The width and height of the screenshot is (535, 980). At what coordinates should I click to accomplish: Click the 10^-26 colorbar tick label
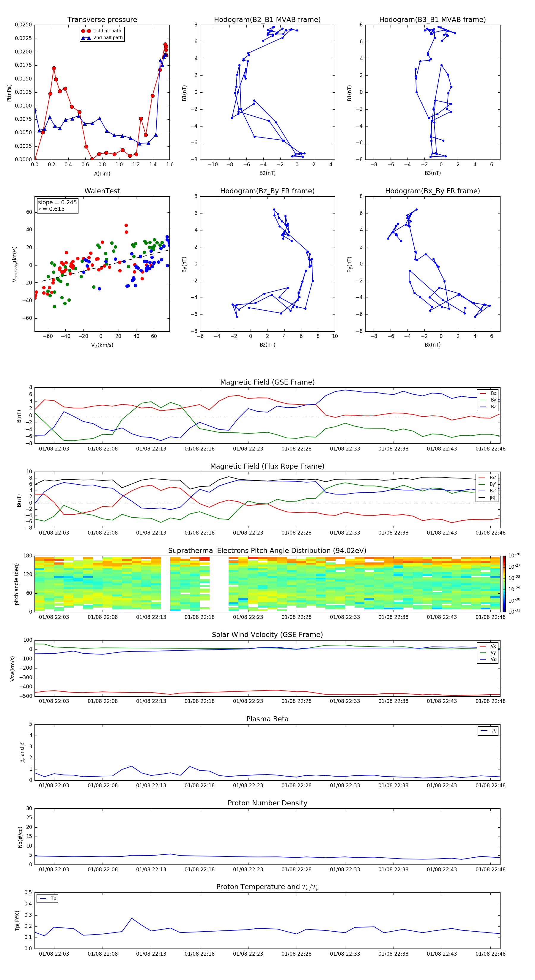coord(514,555)
